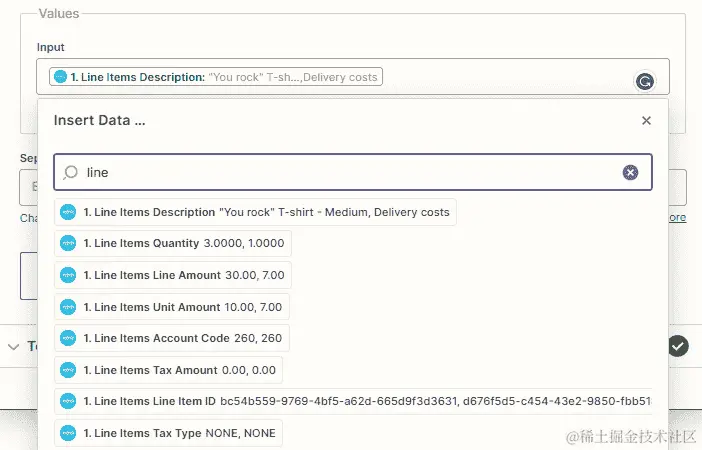Image resolution: width=702 pixels, height=450 pixels.
Task: Insert Line Items Line Item ID value
Action: click(x=353, y=401)
